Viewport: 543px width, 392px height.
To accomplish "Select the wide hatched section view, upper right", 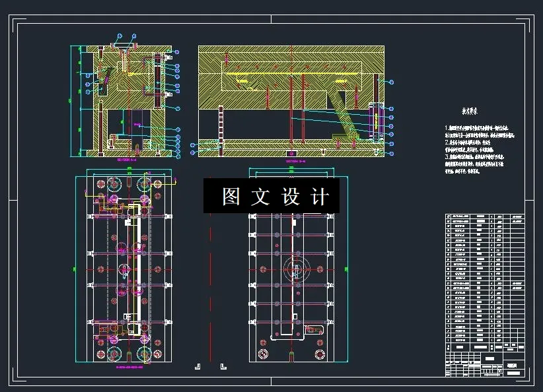I will click(291, 102).
